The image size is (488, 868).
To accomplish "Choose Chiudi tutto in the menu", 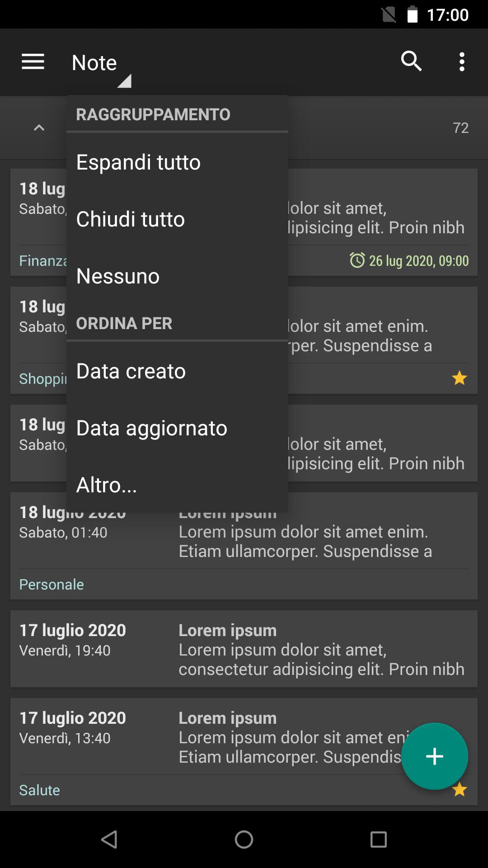I will pos(131,219).
